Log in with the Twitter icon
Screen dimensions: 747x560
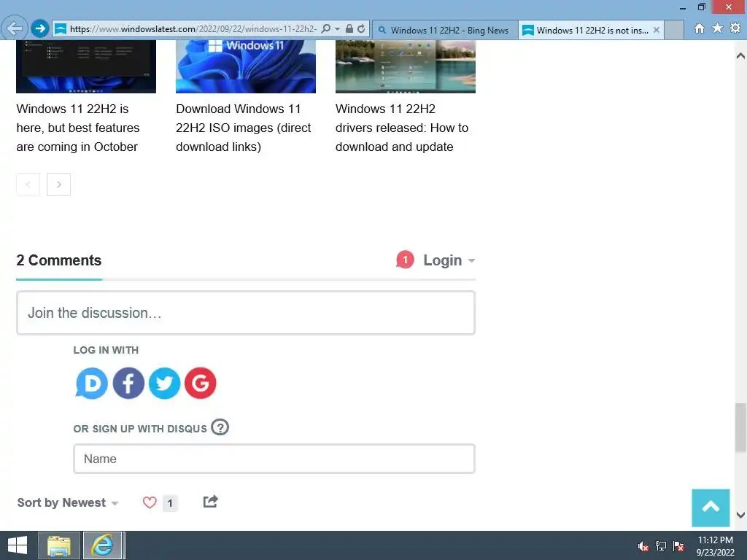[x=164, y=383]
